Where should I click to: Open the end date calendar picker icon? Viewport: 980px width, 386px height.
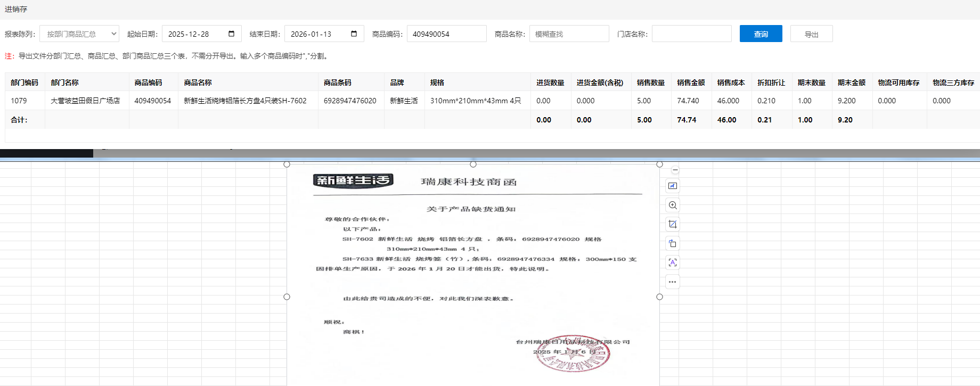pyautogui.click(x=354, y=34)
